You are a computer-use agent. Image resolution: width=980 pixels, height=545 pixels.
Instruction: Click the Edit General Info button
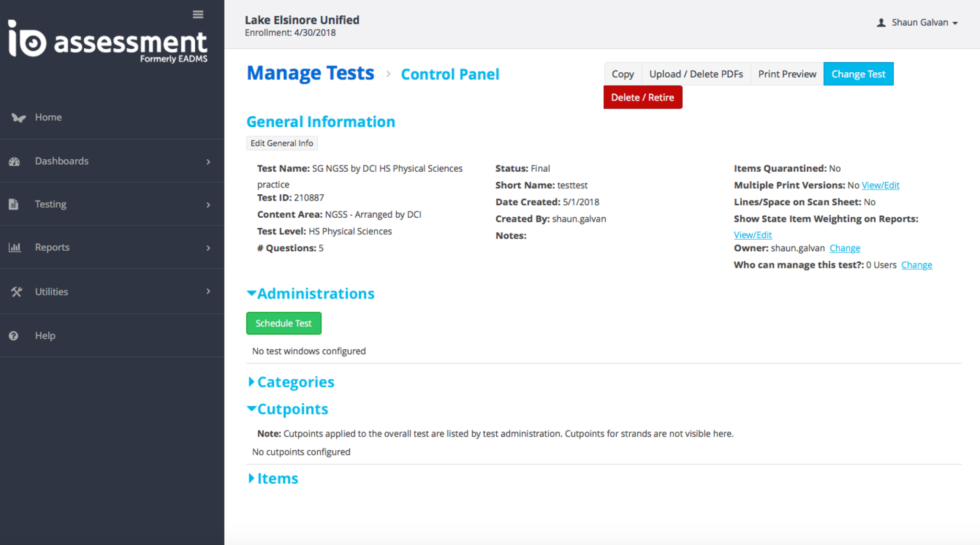pyautogui.click(x=281, y=143)
